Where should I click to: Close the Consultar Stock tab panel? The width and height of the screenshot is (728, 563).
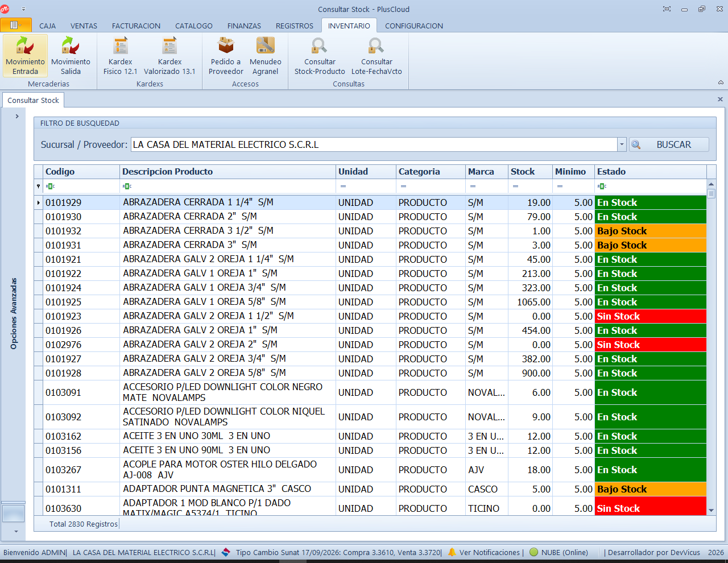(720, 100)
